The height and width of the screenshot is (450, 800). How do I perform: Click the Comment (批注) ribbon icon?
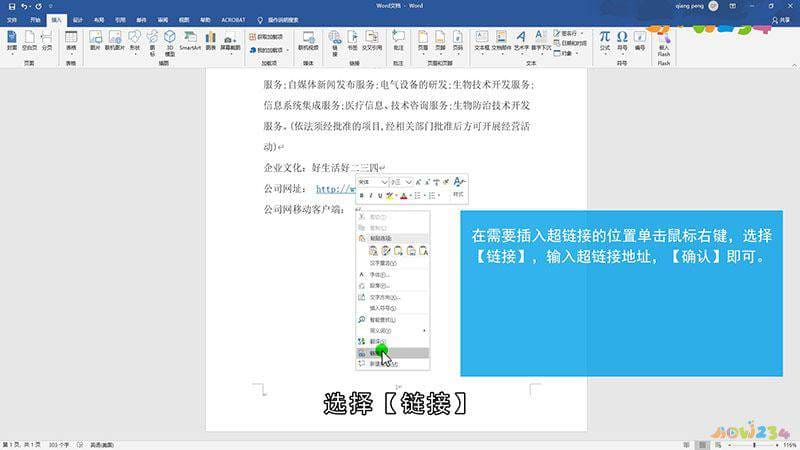point(398,40)
